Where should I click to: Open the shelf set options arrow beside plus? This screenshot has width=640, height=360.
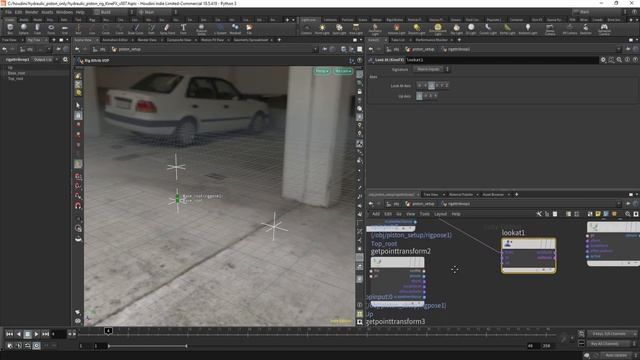pyautogui.click(x=293, y=19)
